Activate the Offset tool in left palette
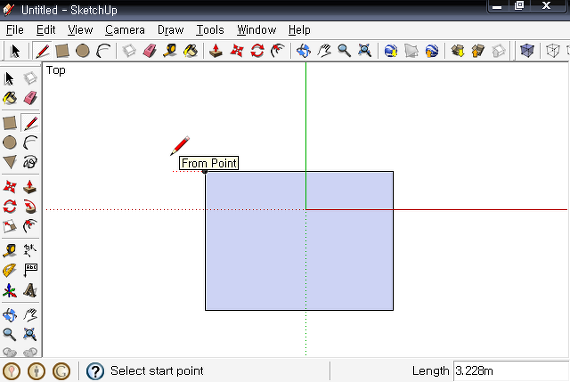Image resolution: width=570 pixels, height=382 pixels. [30, 226]
